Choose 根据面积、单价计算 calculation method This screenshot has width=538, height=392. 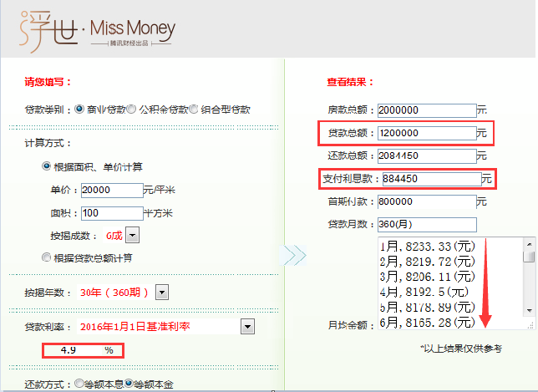(x=47, y=166)
